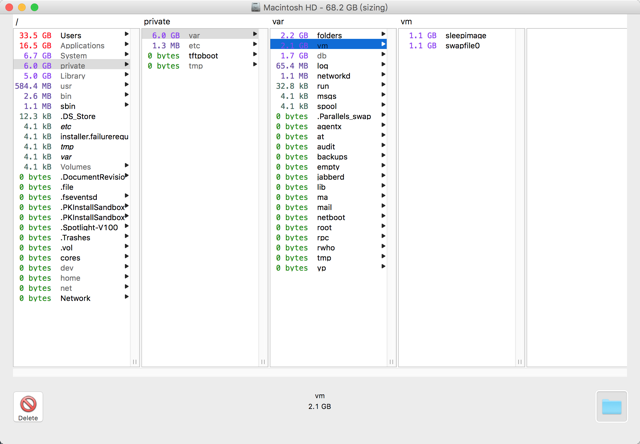
Task: Select the Volumes row
Action: pos(72,166)
